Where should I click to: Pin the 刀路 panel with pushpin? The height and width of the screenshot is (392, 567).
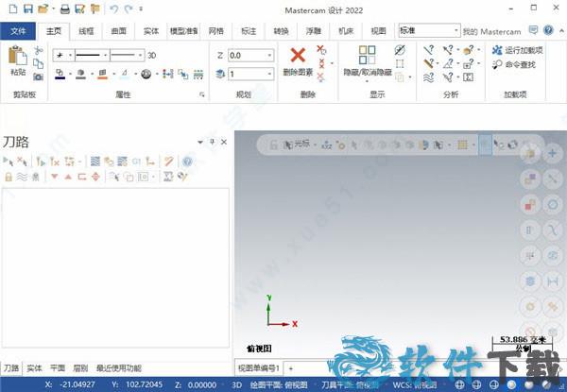click(x=212, y=142)
